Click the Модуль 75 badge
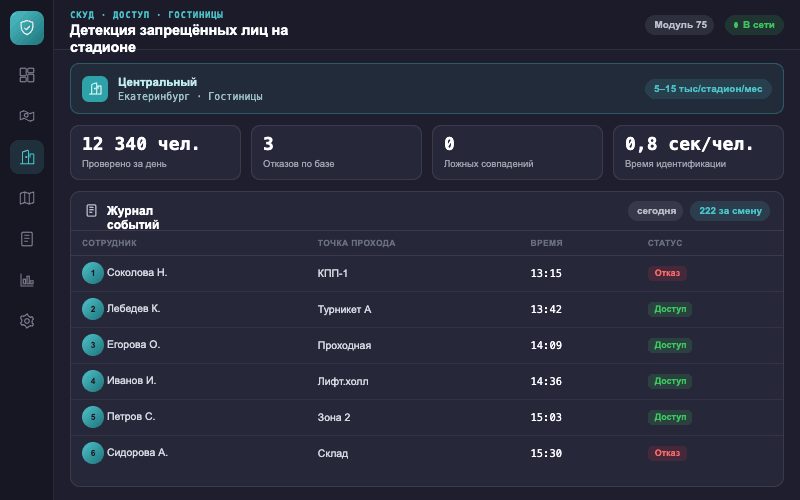This screenshot has width=800, height=500. (680, 25)
